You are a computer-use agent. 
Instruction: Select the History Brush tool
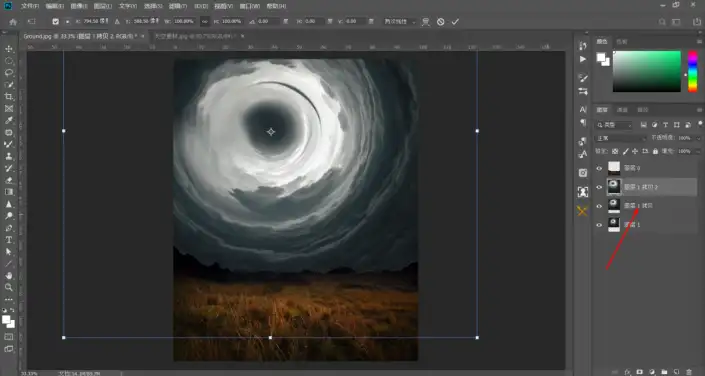[x=9, y=168]
